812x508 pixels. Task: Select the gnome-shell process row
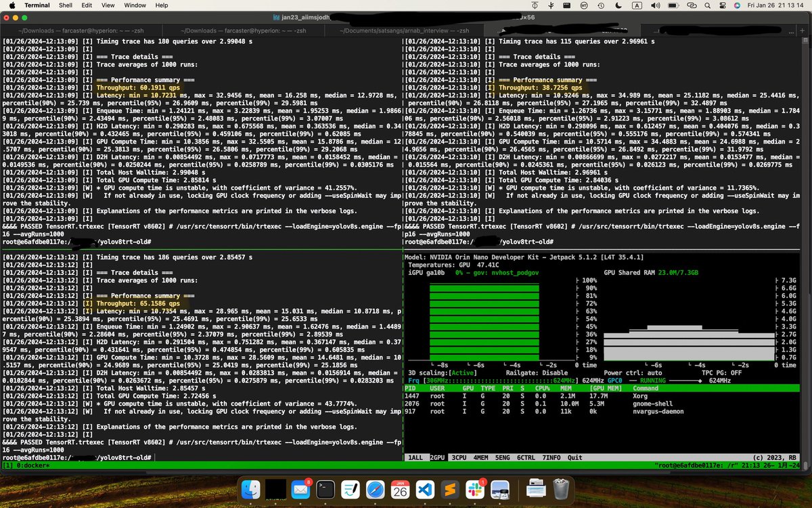(x=602, y=404)
